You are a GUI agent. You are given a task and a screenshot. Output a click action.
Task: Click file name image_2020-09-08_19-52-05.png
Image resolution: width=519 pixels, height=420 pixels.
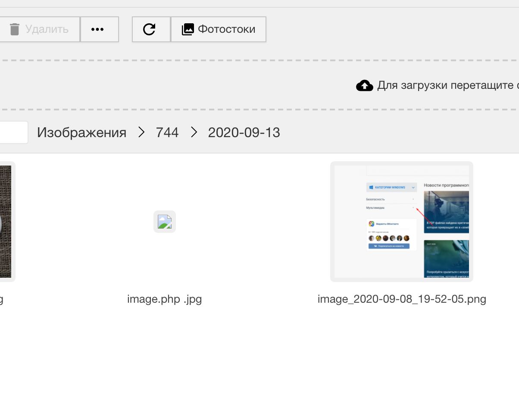pyautogui.click(x=402, y=299)
